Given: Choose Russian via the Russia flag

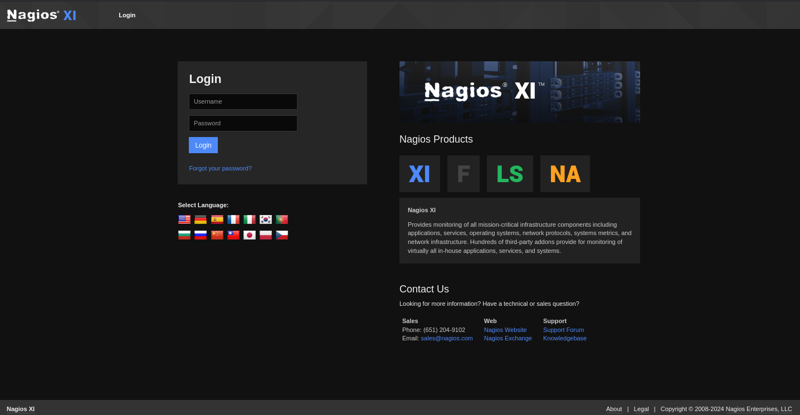Looking at the screenshot, I should pyautogui.click(x=201, y=235).
